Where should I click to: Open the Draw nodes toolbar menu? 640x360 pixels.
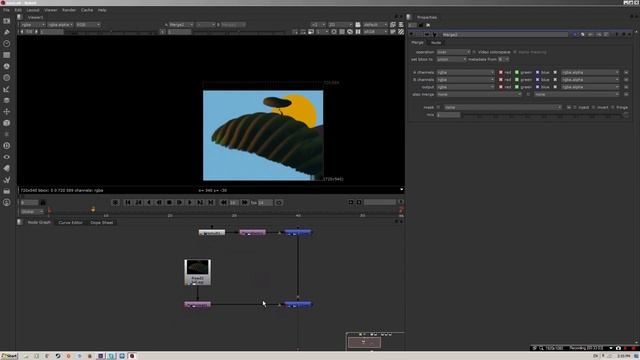coord(7,32)
